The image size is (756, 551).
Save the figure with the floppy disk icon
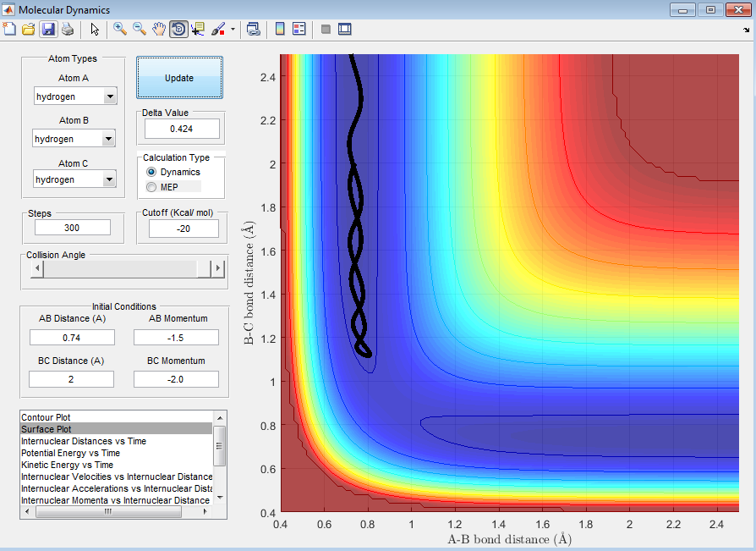click(x=48, y=29)
